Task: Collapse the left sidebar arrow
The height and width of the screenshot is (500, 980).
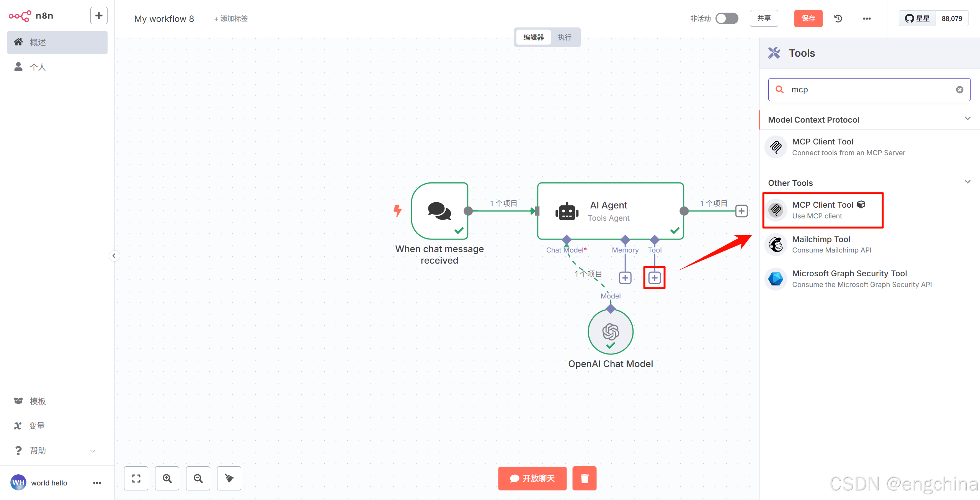Action: click(114, 256)
